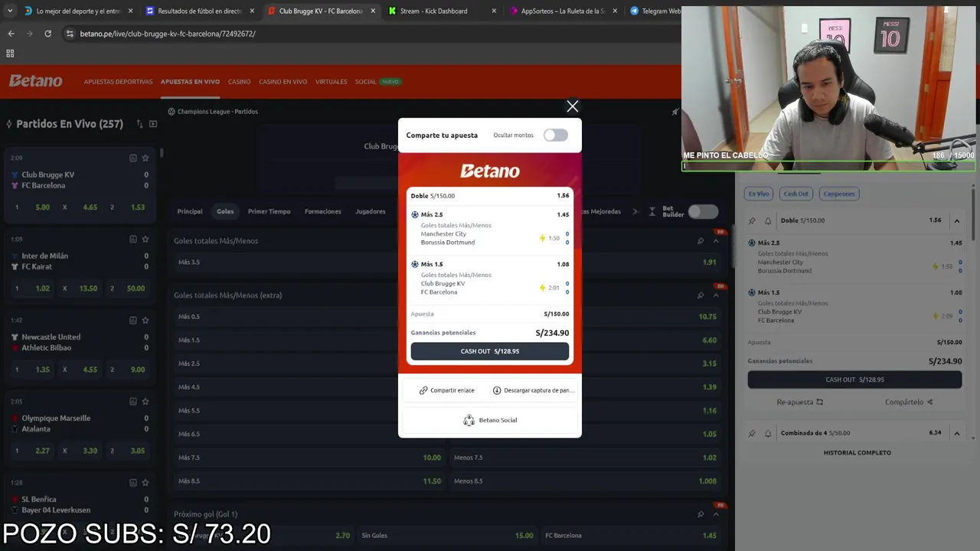Switch to Resultados de fútbol browser tab
The height and width of the screenshot is (551, 980).
tap(199, 11)
